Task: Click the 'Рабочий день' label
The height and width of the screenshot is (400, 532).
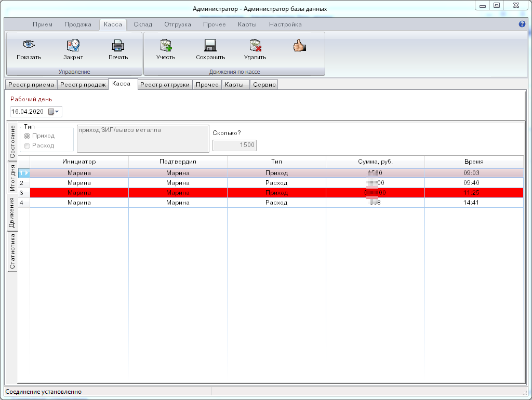Action: tap(31, 99)
